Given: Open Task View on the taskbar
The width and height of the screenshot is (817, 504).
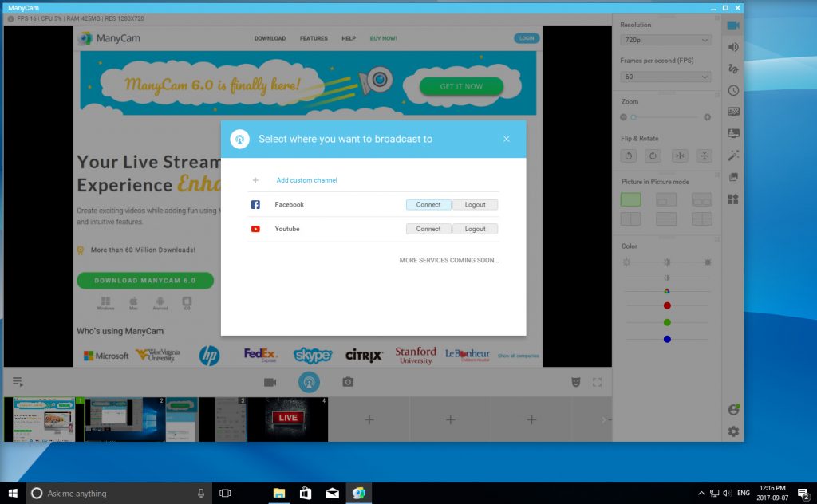Looking at the screenshot, I should [225, 493].
